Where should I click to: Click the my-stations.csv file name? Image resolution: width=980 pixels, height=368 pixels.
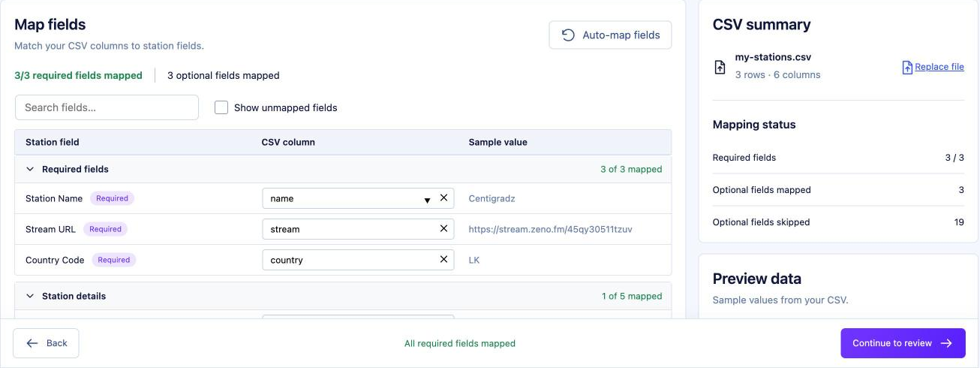pyautogui.click(x=773, y=57)
